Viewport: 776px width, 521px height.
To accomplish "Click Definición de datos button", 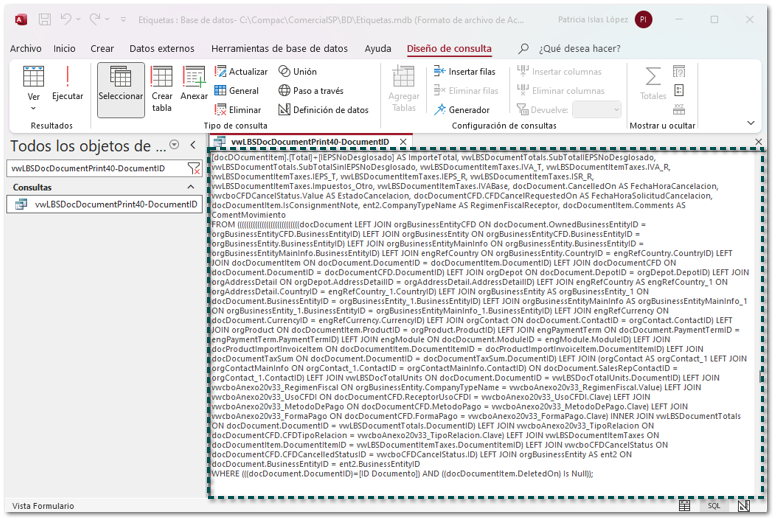I will tap(323, 110).
